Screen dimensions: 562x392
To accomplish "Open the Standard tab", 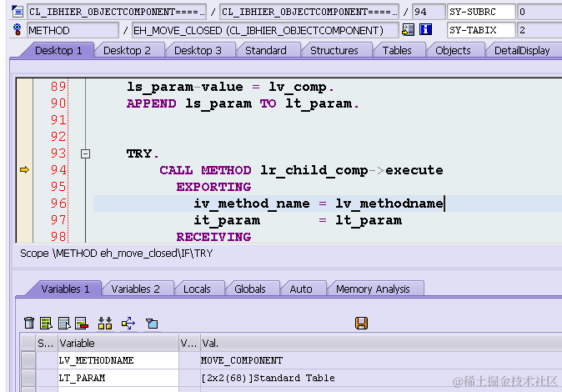I will (x=266, y=51).
